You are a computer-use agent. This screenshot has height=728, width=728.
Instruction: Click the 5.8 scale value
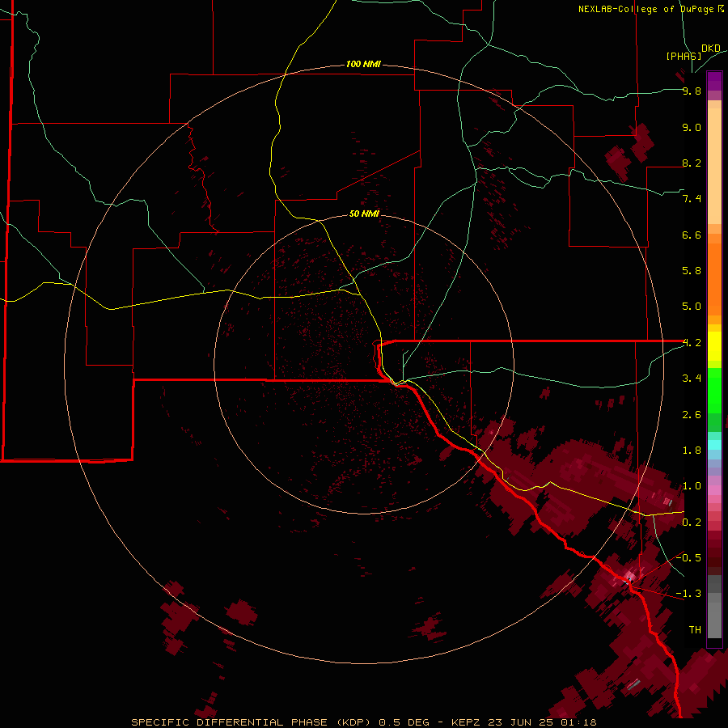[x=692, y=271]
